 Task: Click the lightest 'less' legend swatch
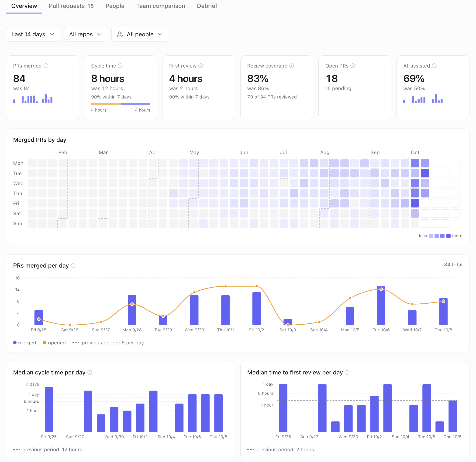point(431,236)
